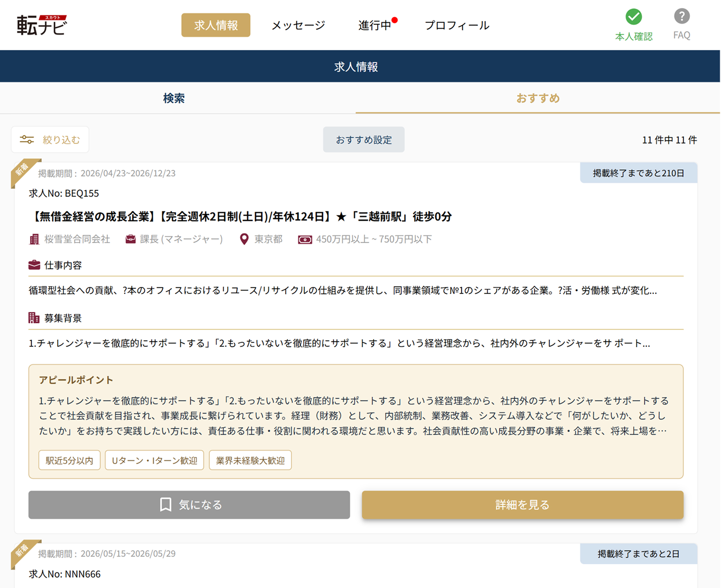This screenshot has width=721, height=588.
Task: Click the building icon beside 募集背景
Action: click(34, 318)
